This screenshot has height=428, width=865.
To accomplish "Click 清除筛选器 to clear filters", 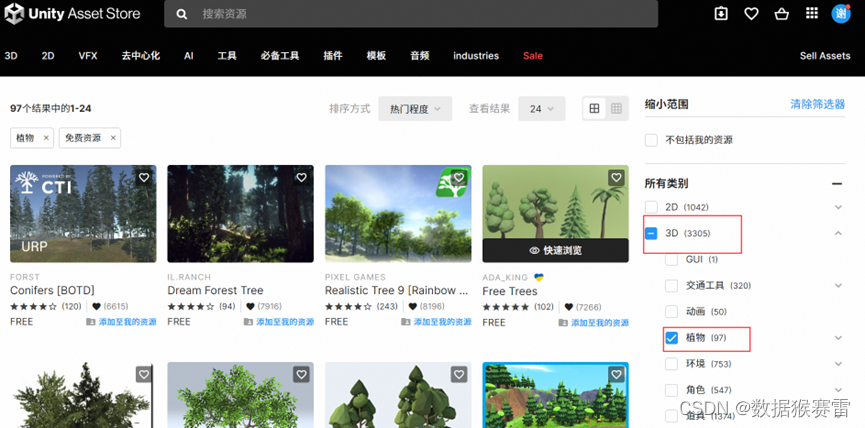I will click(x=818, y=104).
